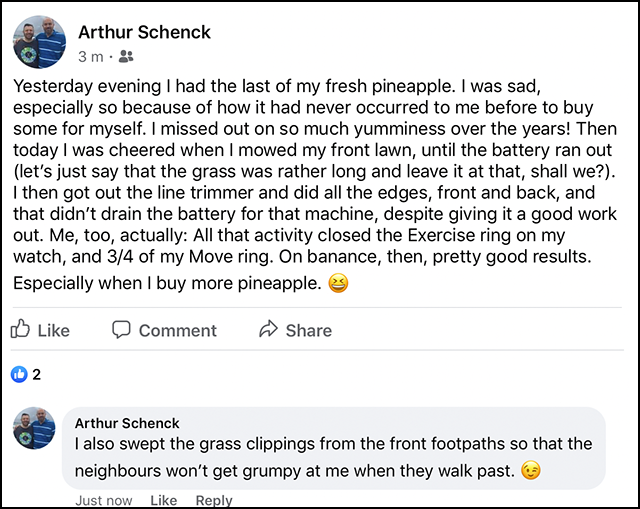Click the "Just now" comment timestamp

pos(103,501)
